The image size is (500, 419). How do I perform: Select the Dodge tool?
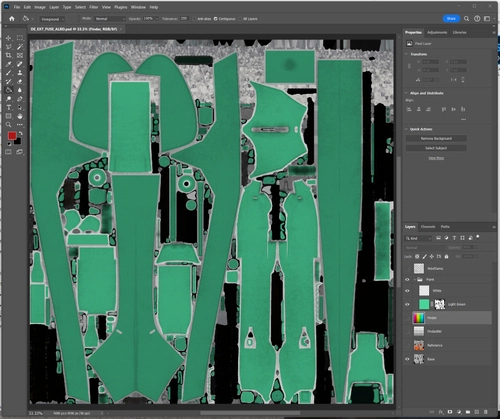(9, 99)
